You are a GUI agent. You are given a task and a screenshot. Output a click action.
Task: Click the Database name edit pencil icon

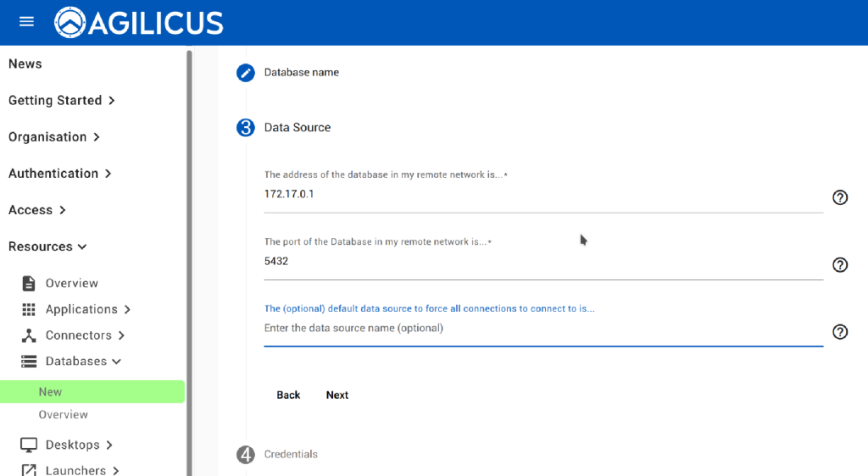coord(246,73)
